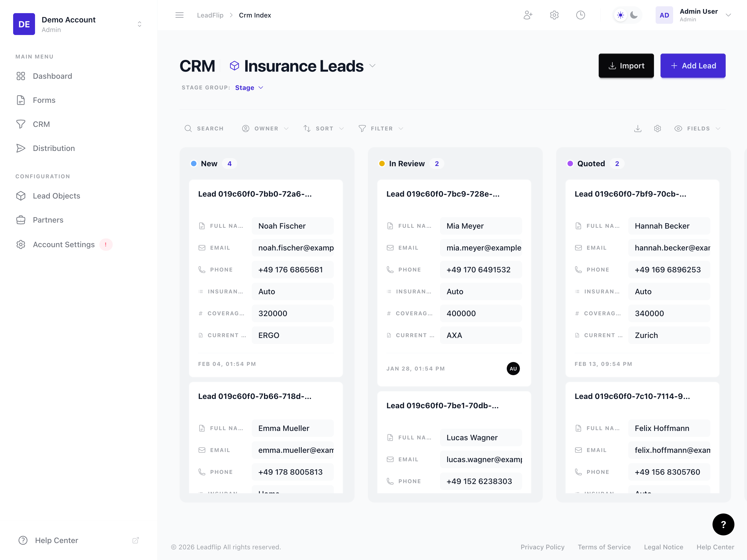The width and height of the screenshot is (747, 560).
Task: Open the Dashboard menu item
Action: (52, 76)
